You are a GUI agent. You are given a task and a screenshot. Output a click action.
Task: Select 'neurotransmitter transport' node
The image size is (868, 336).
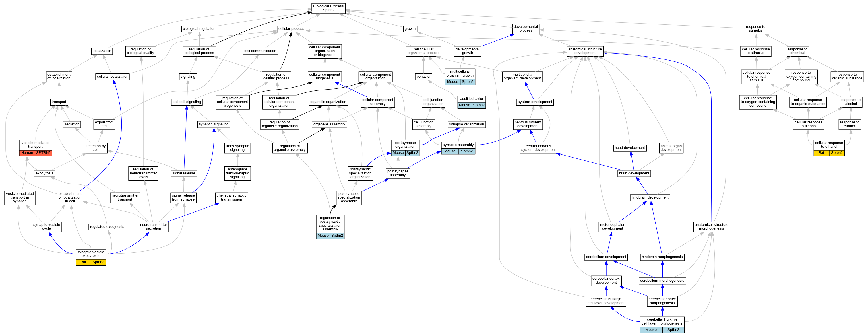125,197
